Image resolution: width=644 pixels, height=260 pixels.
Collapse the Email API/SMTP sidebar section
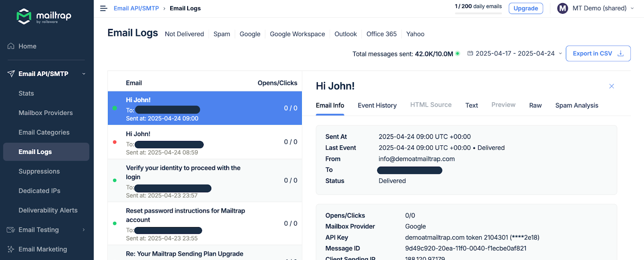[x=84, y=74]
